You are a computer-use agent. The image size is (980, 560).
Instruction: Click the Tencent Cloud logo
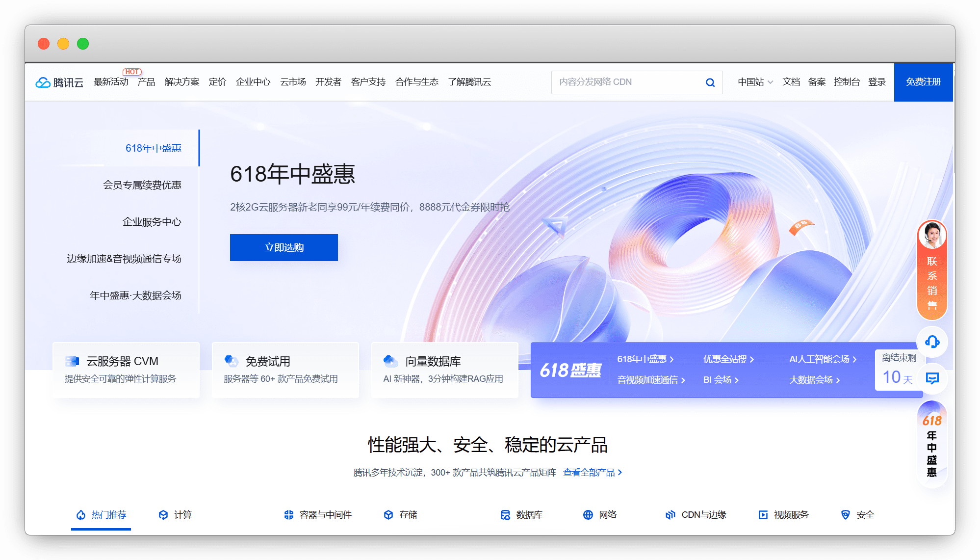tap(59, 82)
